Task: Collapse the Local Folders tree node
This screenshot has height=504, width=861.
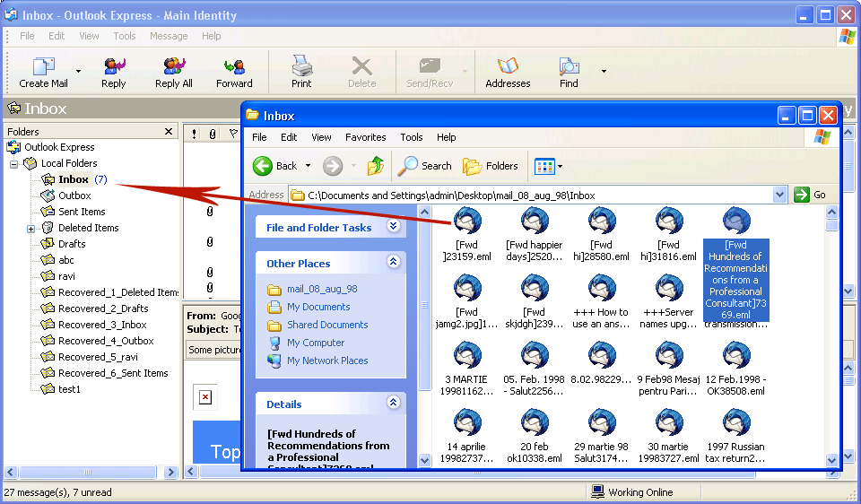Action: (13, 163)
